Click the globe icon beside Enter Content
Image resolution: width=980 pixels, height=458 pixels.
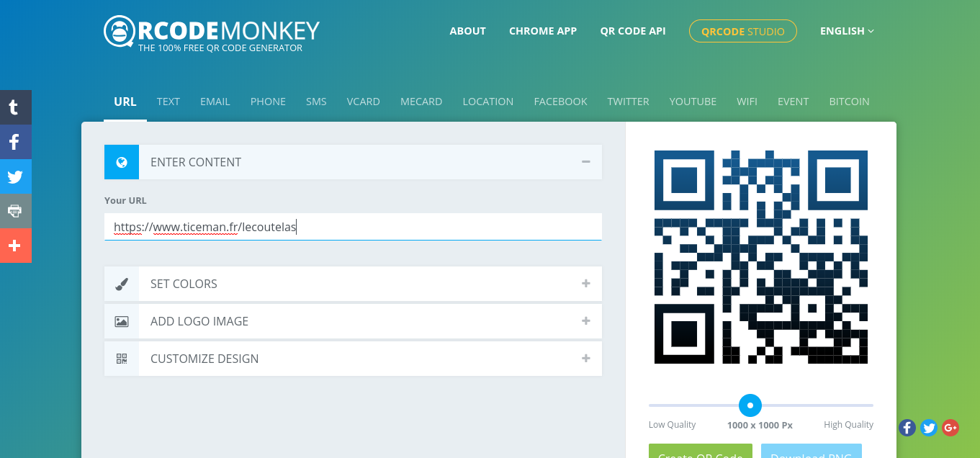[122, 162]
